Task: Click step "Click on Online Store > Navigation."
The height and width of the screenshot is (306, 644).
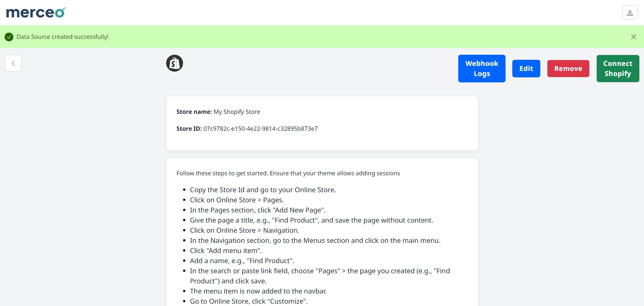Action: coord(244,230)
